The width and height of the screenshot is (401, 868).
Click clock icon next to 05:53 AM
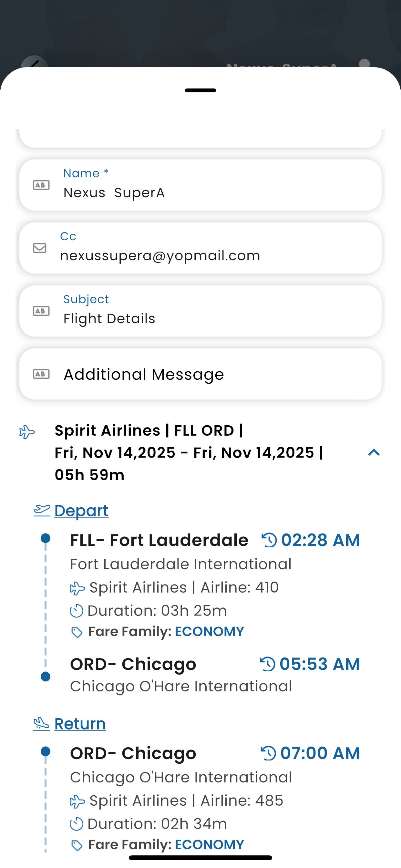tap(268, 664)
